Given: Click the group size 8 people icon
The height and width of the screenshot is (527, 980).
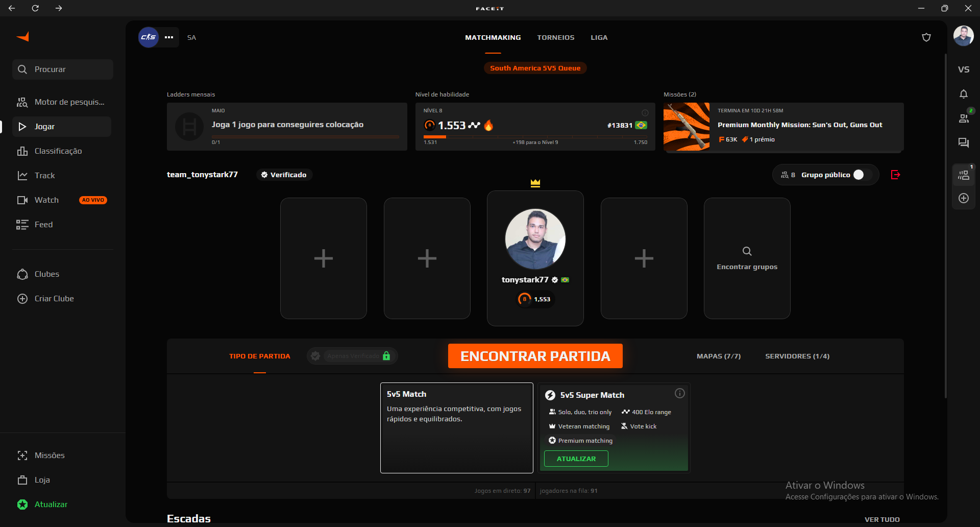Looking at the screenshot, I should pos(785,175).
